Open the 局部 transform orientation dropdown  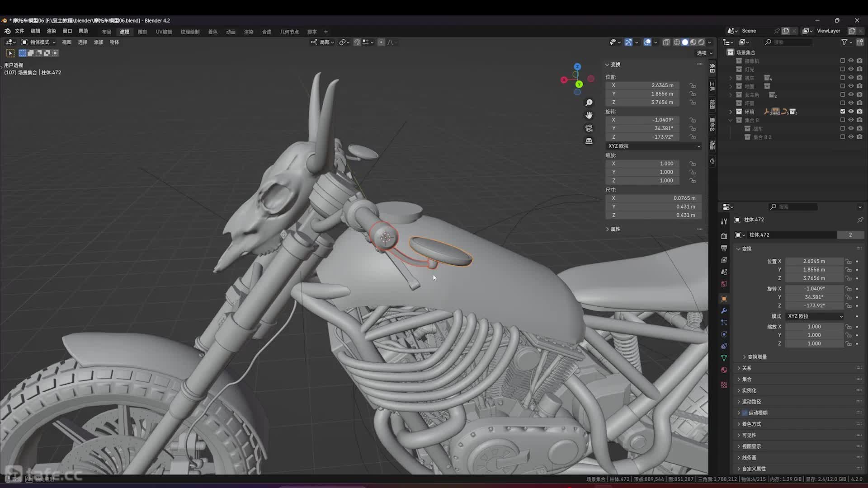pyautogui.click(x=322, y=42)
